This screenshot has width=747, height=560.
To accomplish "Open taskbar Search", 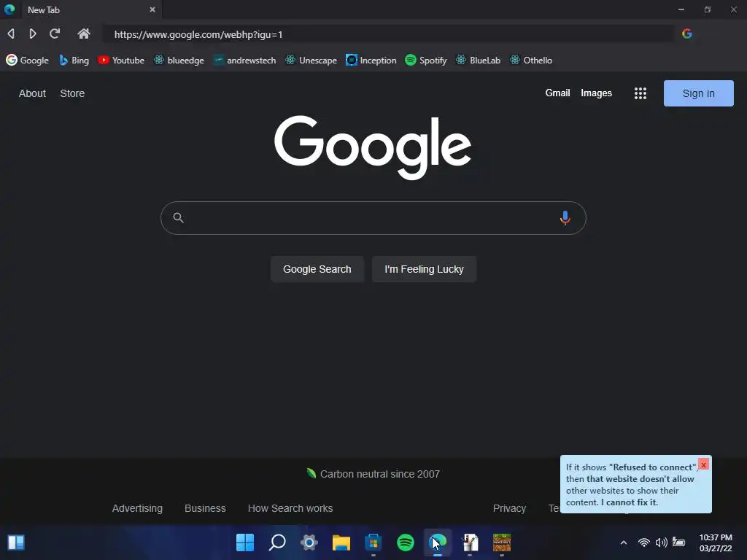I will [x=277, y=542].
